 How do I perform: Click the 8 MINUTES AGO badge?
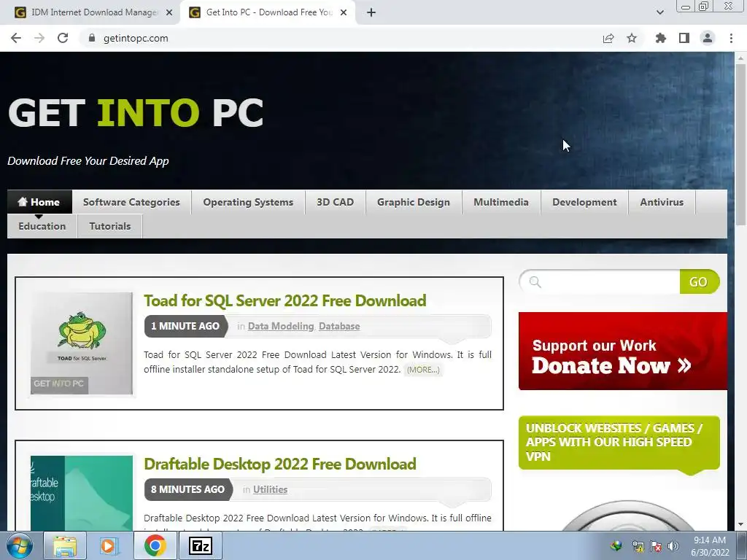click(187, 489)
